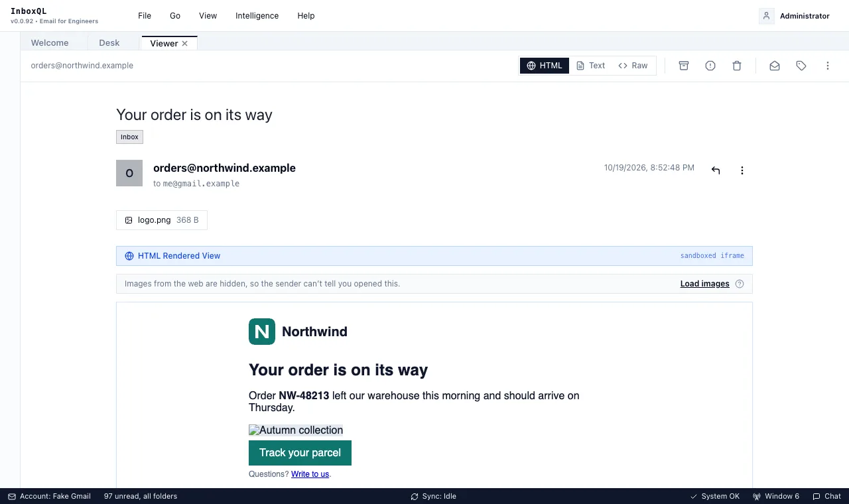Click the Inbox label badge
The height and width of the screenshot is (504, 849).
(x=129, y=137)
